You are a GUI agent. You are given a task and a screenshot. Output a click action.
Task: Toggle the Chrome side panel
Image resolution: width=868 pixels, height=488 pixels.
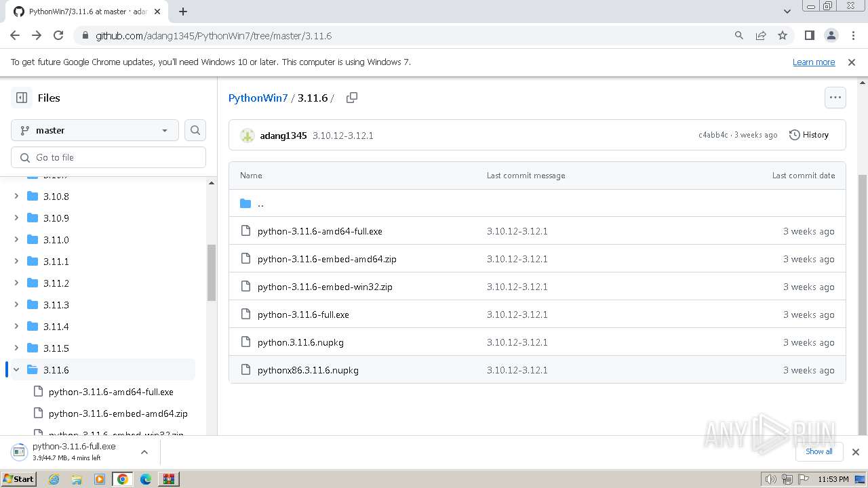pyautogui.click(x=809, y=36)
